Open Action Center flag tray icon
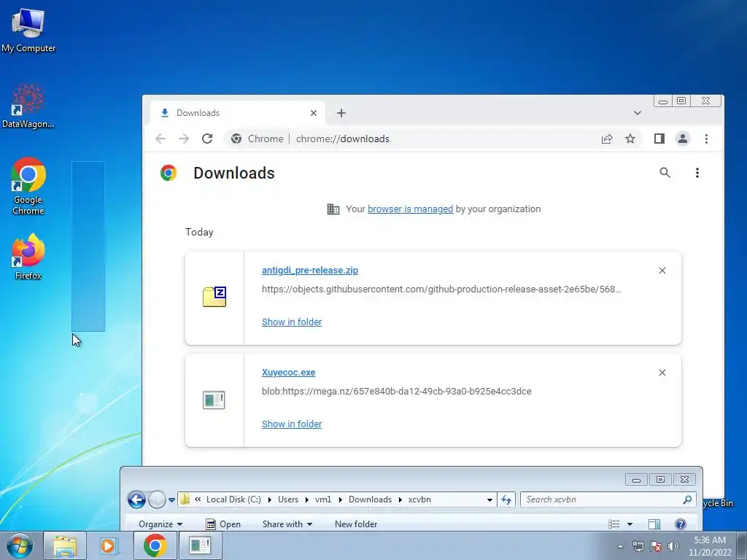 656,546
